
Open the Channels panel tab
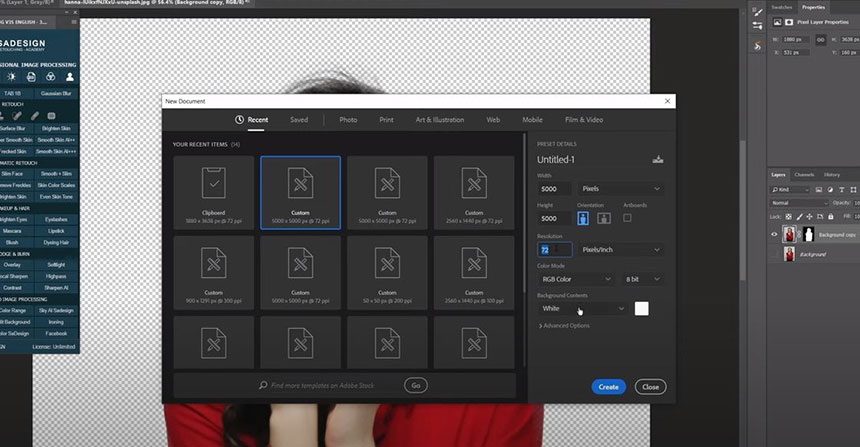(804, 175)
